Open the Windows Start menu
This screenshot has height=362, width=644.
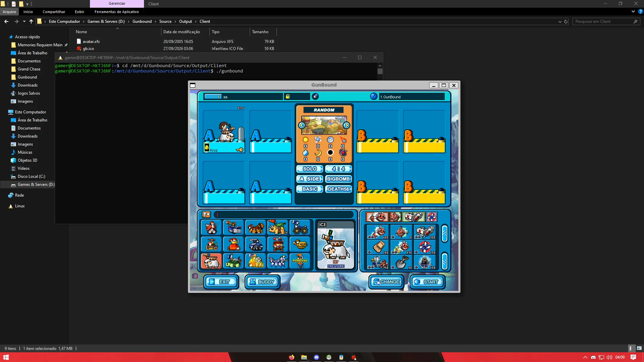pos(6,357)
